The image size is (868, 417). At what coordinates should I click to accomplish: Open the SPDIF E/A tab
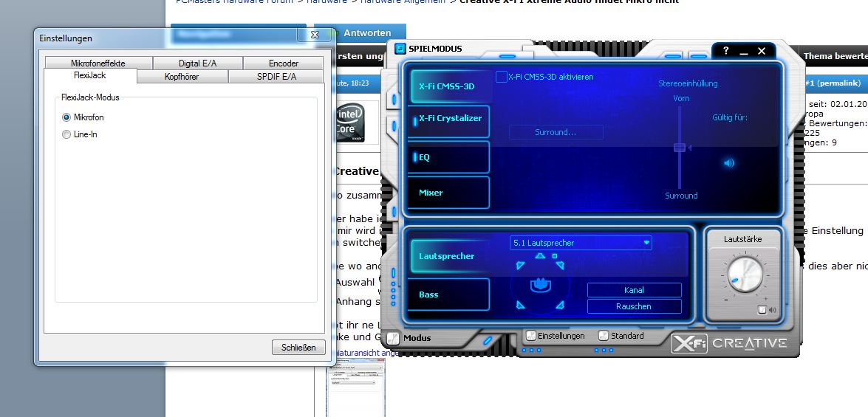[276, 76]
